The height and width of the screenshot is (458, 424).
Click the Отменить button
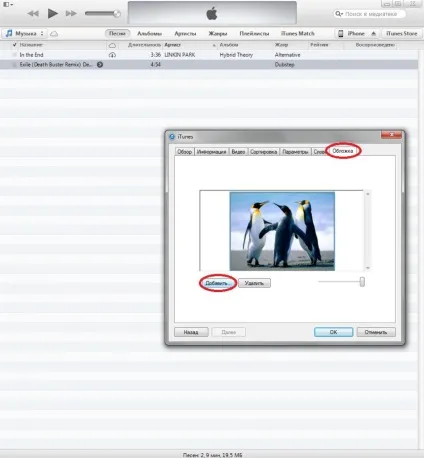376,332
